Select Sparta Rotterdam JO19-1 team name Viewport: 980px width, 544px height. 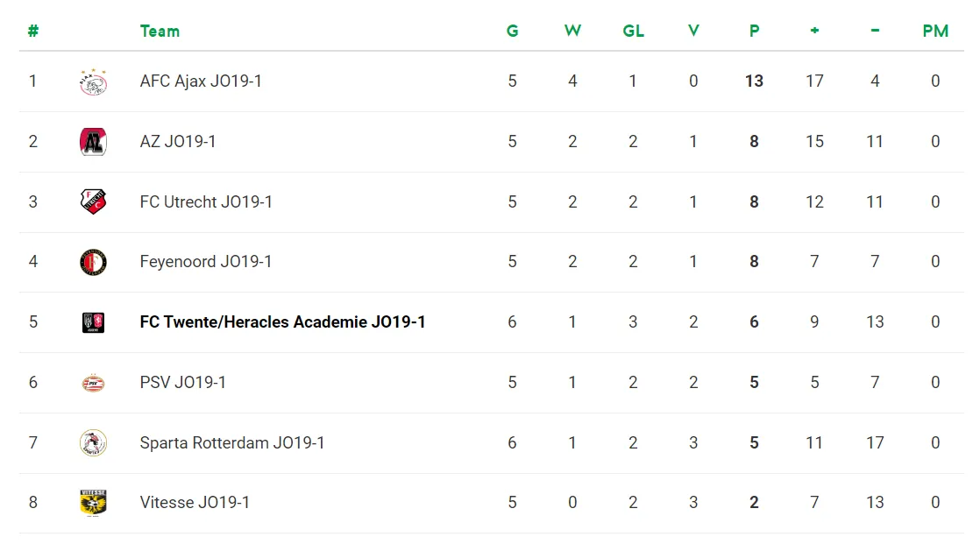tap(232, 443)
